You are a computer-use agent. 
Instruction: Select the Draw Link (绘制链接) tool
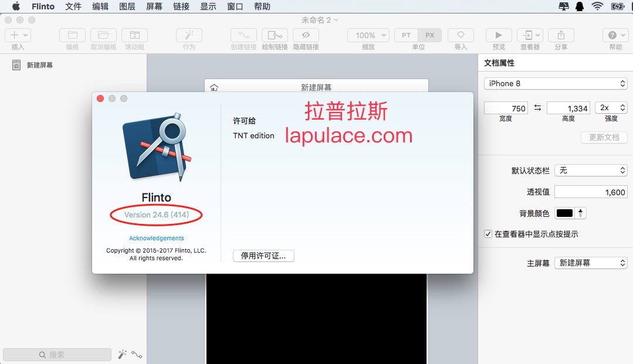275,35
